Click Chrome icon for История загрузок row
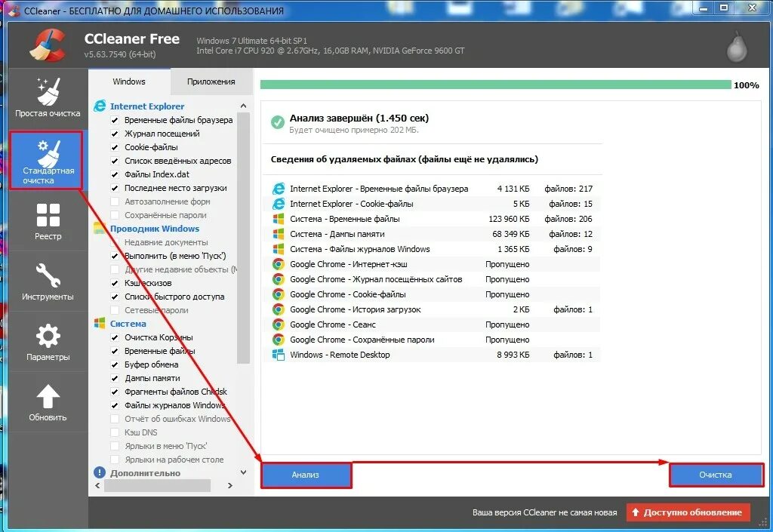 [279, 309]
